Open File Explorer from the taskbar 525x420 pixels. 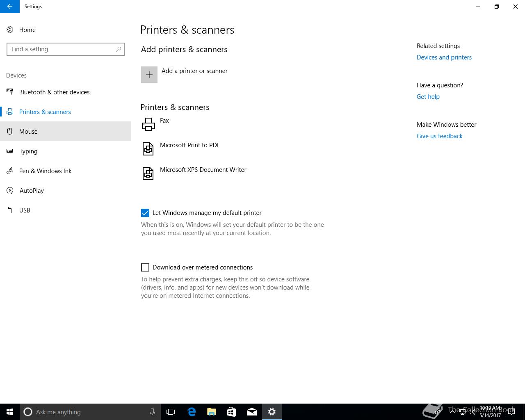[212, 412]
